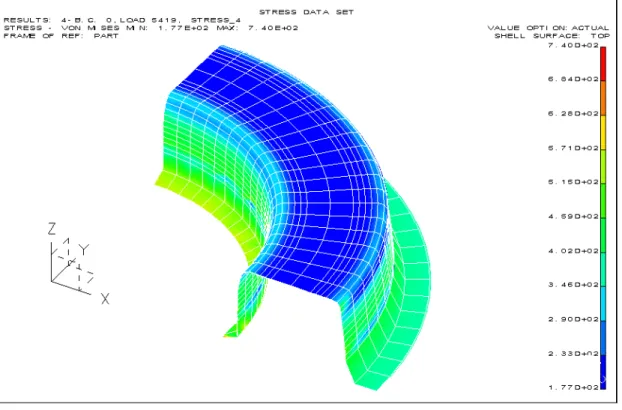Click the SHELL SURFACE: TOP text
622x410 pixels.
[x=552, y=36]
